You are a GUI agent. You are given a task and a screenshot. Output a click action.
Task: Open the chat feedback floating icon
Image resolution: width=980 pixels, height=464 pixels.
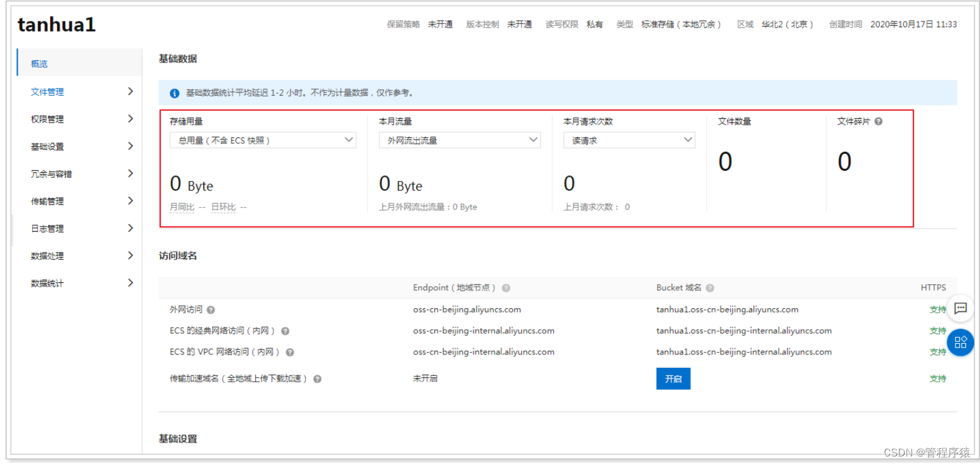pyautogui.click(x=960, y=308)
